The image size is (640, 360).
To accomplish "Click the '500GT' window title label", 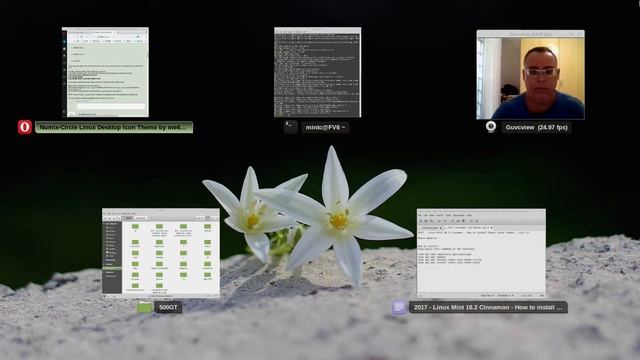I will (168, 307).
